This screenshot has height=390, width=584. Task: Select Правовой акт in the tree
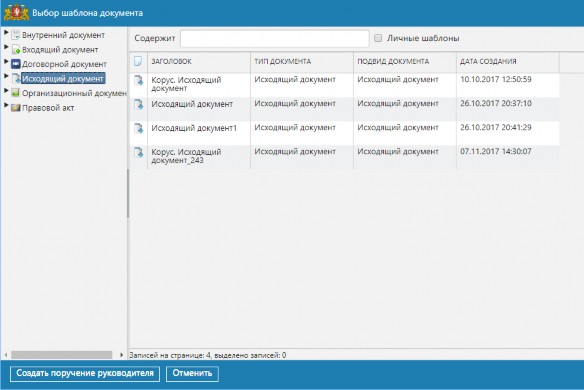(48, 108)
